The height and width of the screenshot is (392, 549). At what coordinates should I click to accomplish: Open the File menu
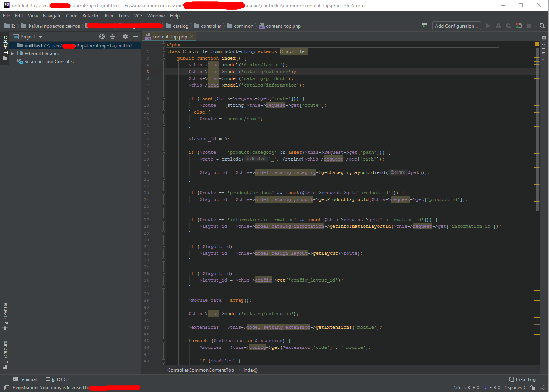click(6, 16)
